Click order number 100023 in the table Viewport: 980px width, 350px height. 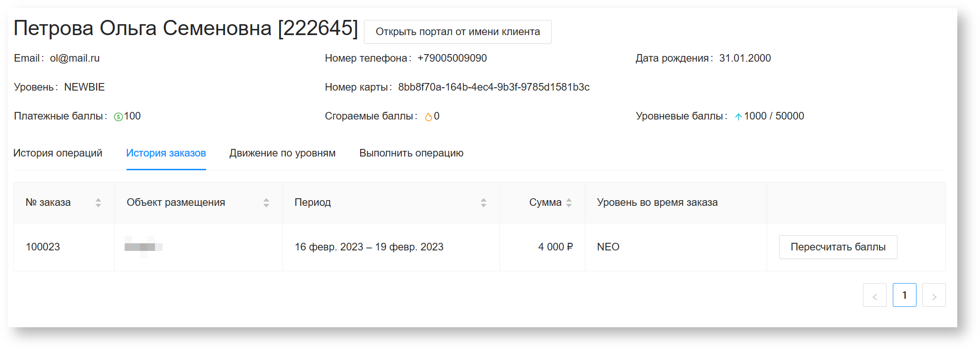(x=43, y=247)
